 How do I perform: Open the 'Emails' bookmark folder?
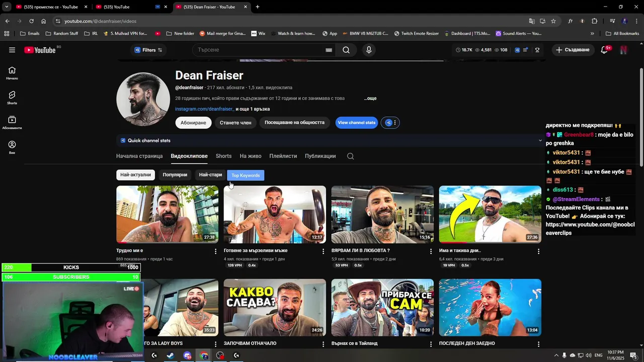[29, 34]
